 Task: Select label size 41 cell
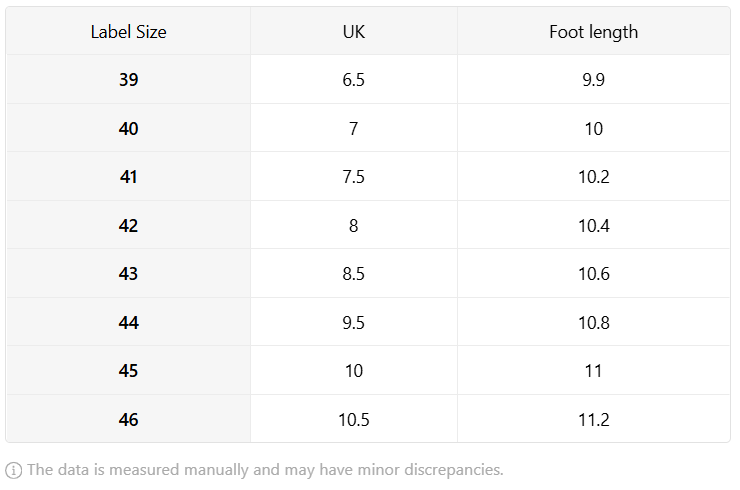pos(128,177)
